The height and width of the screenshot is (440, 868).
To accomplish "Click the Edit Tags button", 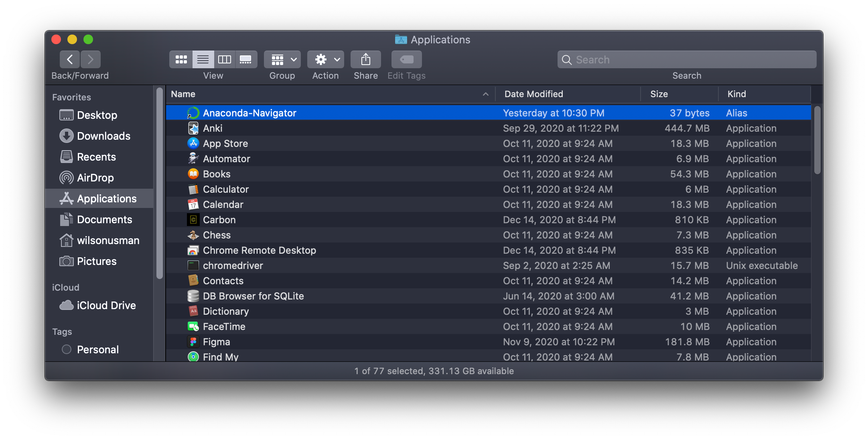I will [407, 59].
